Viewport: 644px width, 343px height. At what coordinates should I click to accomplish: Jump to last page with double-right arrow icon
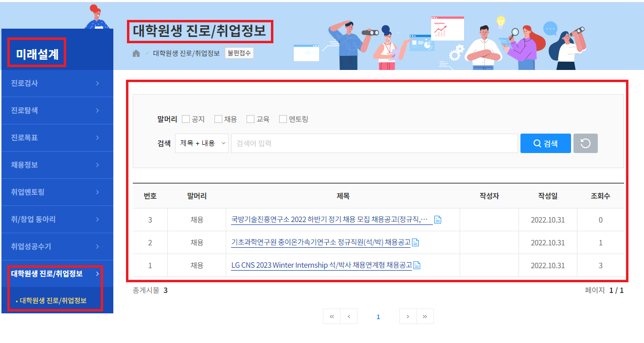point(425,316)
